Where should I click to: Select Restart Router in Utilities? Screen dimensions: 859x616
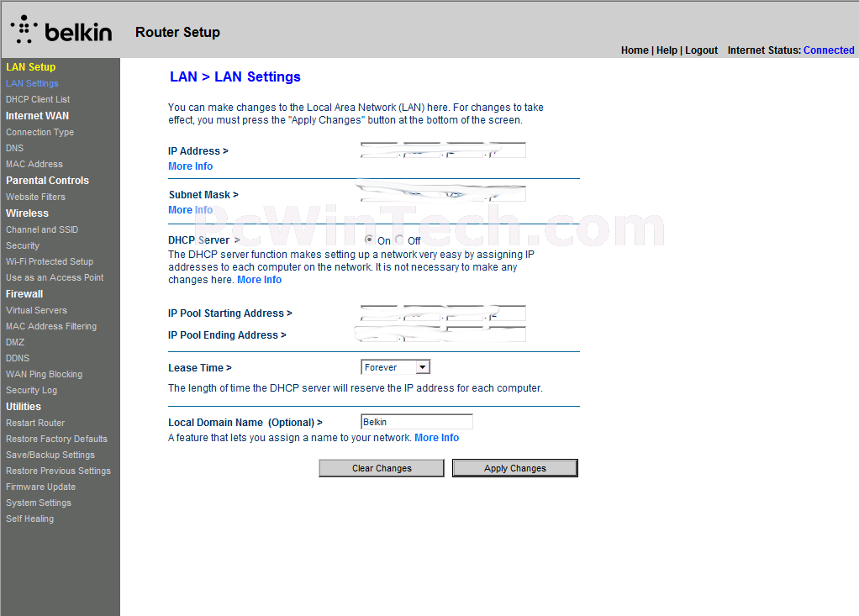[x=35, y=423]
